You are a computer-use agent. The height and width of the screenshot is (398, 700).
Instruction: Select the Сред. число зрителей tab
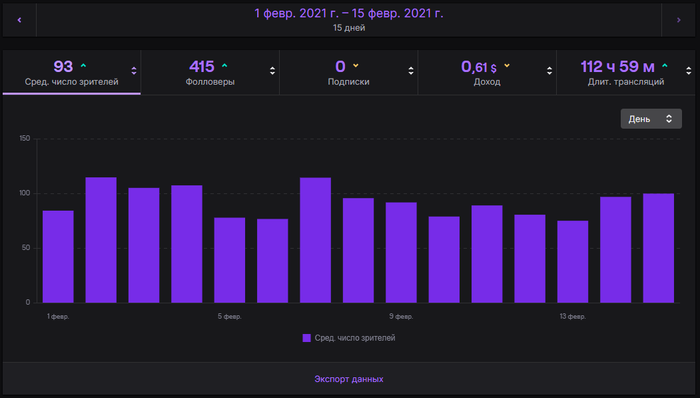tap(71, 72)
